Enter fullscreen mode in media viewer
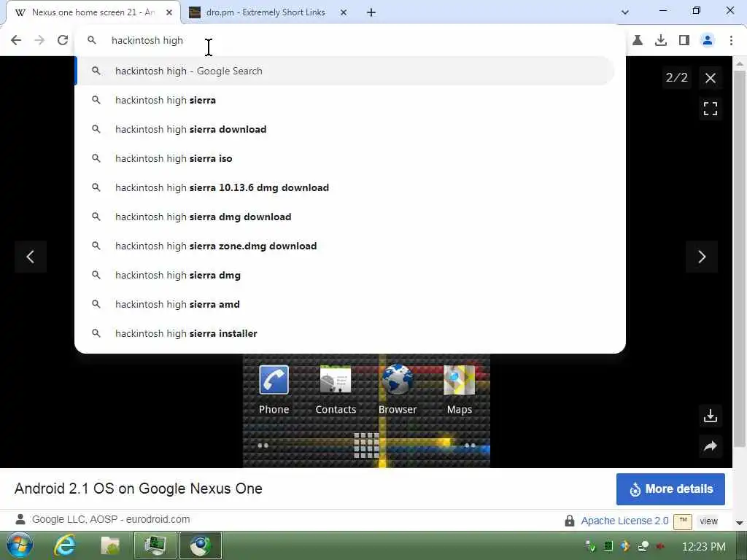The width and height of the screenshot is (747, 560). click(x=711, y=109)
